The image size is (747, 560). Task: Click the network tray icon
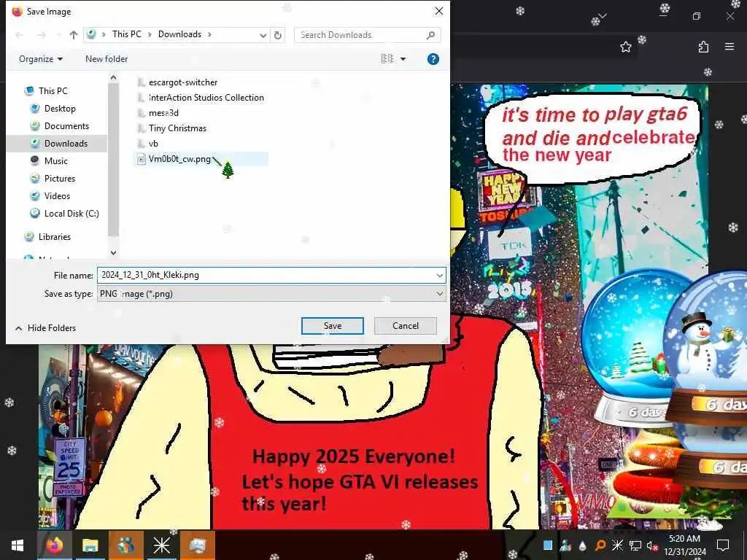click(635, 545)
